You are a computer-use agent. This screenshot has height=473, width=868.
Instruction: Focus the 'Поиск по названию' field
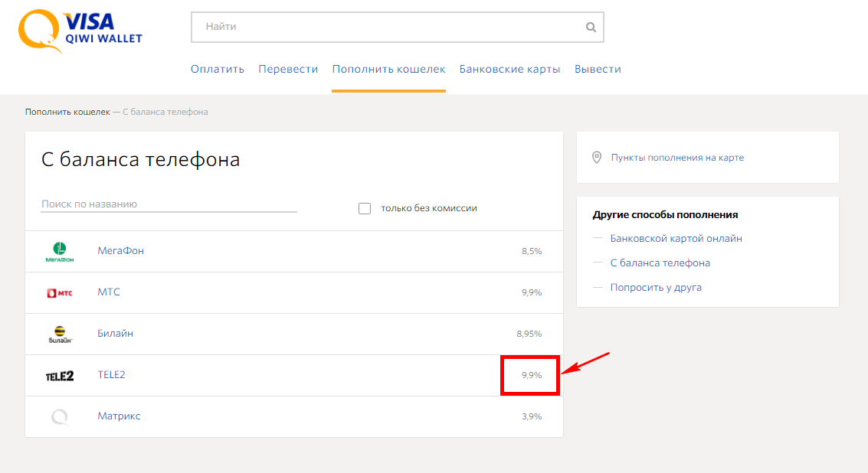169,204
